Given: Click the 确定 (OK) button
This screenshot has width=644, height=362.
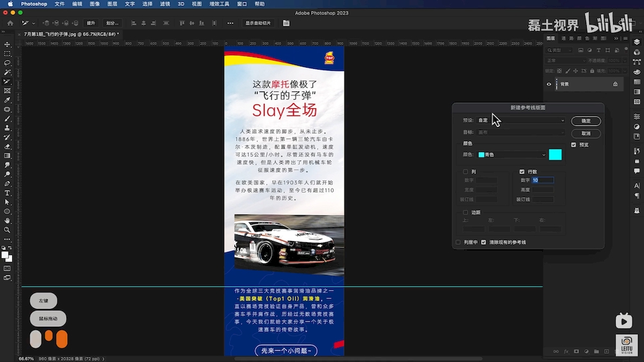Looking at the screenshot, I should tap(585, 121).
